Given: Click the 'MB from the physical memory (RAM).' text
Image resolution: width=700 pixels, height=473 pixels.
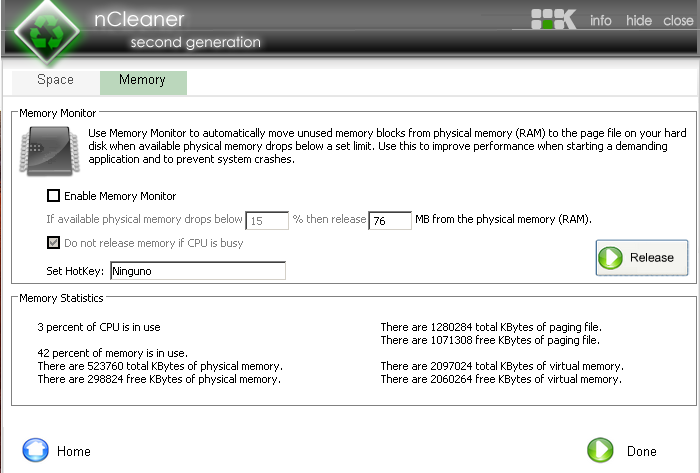Looking at the screenshot, I should [x=503, y=219].
